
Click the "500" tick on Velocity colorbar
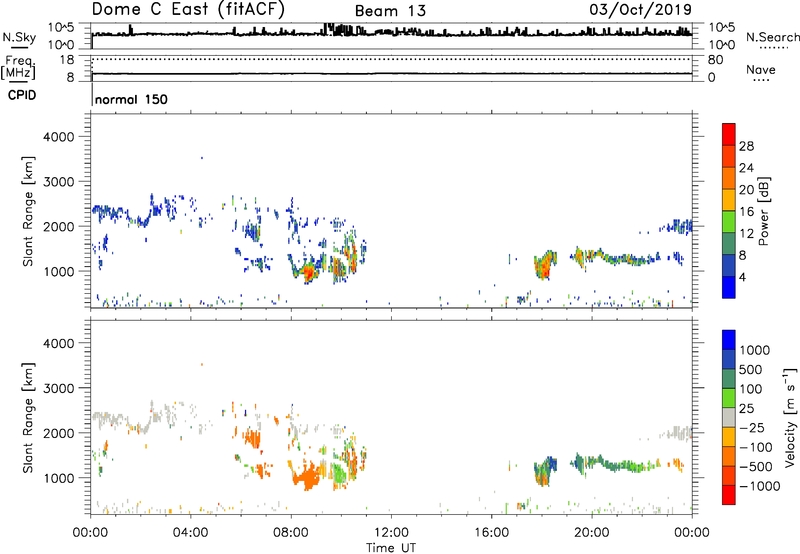[751, 370]
